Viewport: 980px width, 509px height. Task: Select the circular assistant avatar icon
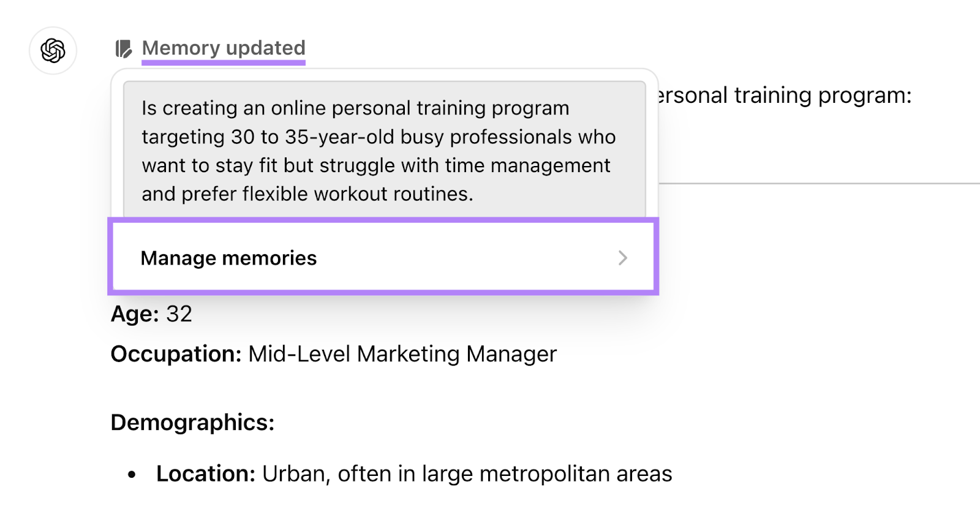pyautogui.click(x=53, y=51)
